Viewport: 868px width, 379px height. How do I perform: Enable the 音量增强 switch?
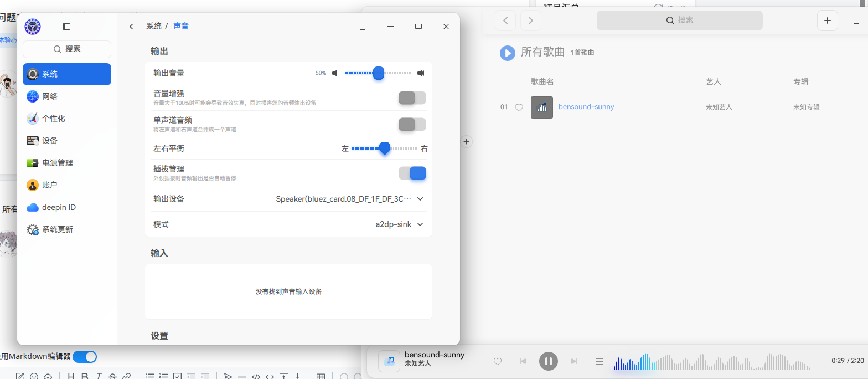(412, 98)
